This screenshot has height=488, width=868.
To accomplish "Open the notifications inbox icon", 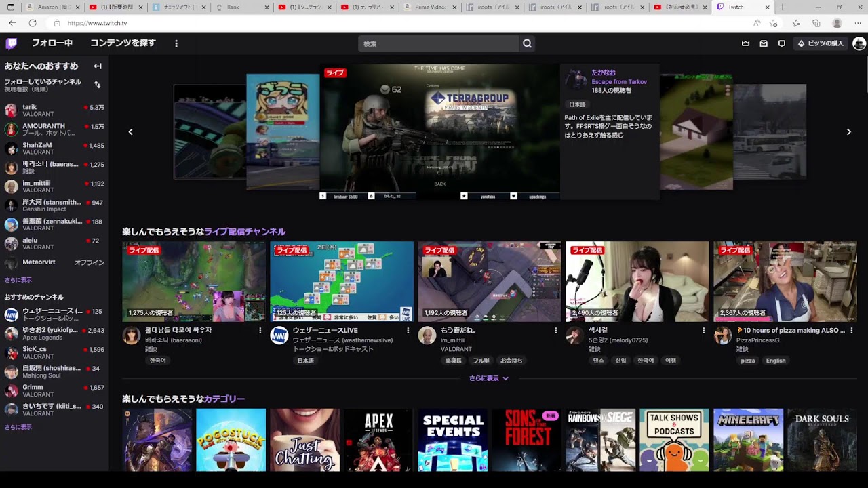I will coord(764,43).
